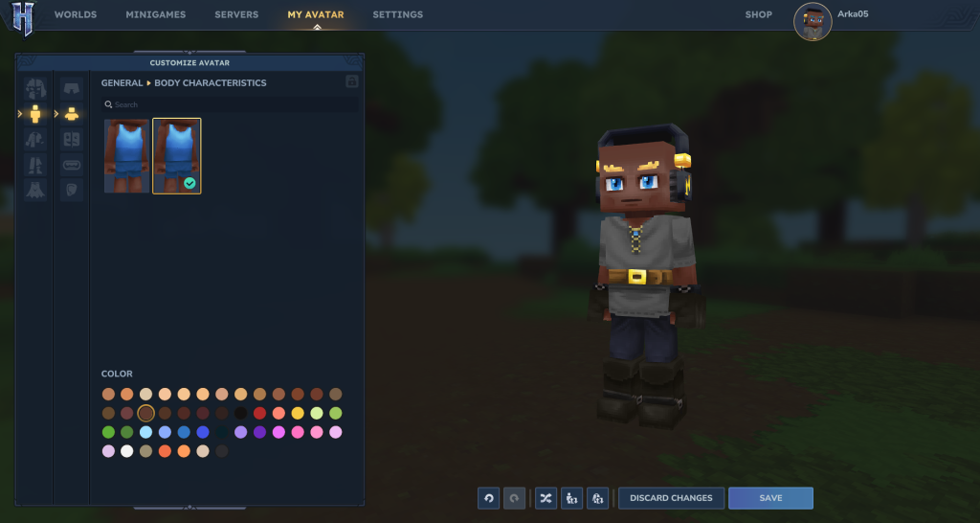Click the magnifier icon in search bar
This screenshot has height=523, width=980.
coord(108,104)
